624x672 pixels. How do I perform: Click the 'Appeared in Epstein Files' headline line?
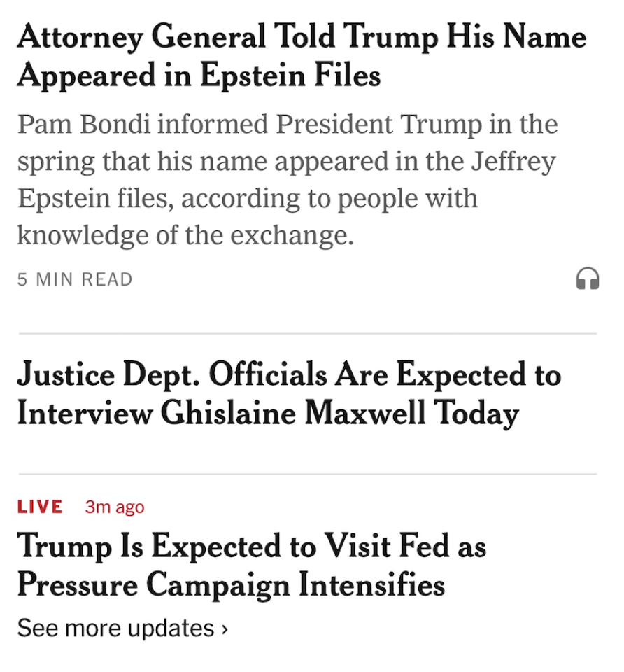[199, 76]
